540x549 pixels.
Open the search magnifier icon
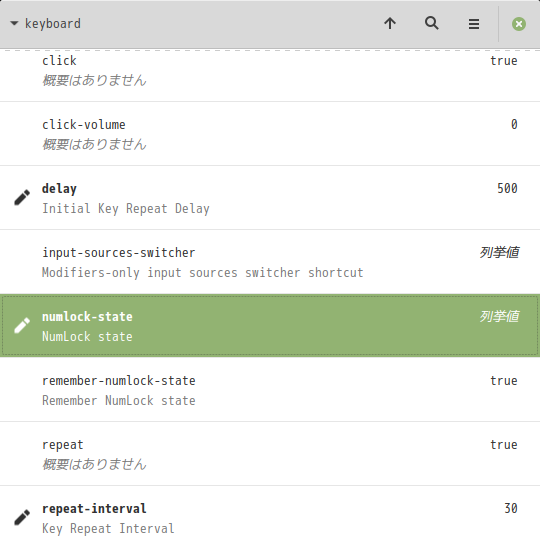pos(432,24)
